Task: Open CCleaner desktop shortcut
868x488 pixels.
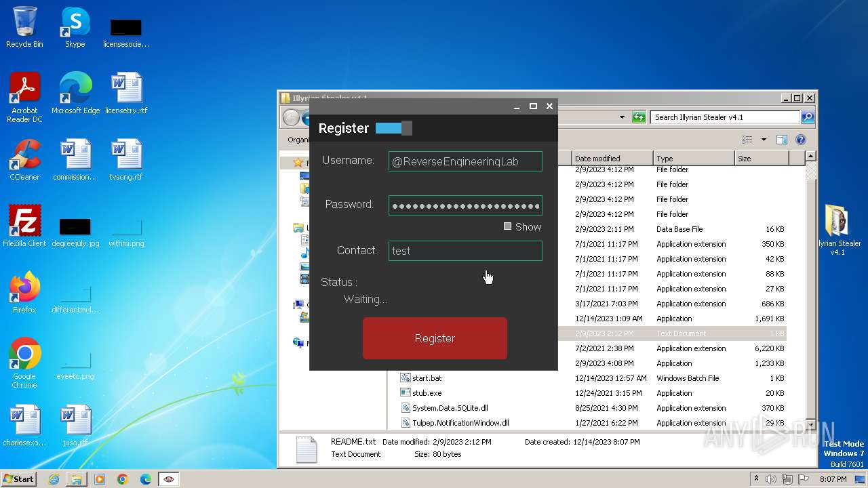Action: [24, 160]
